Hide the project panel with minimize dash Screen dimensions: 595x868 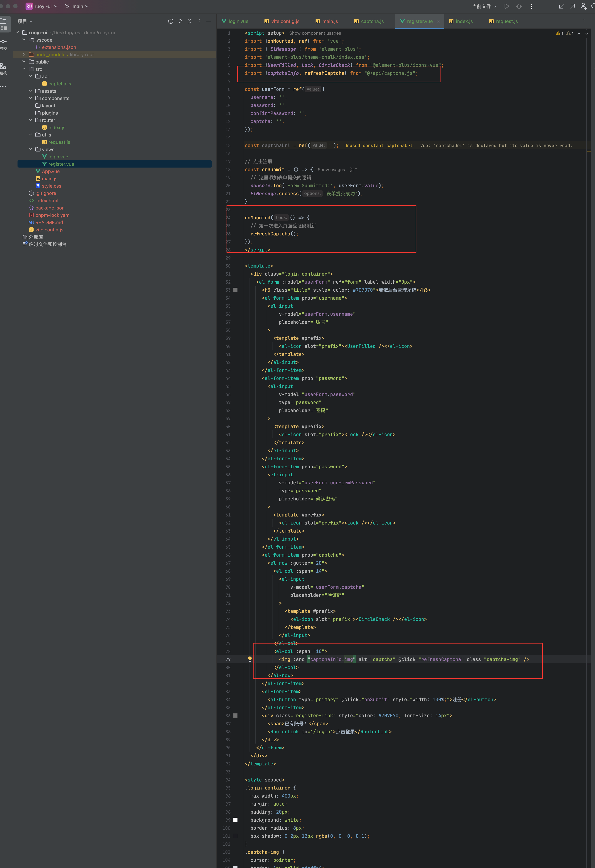[209, 21]
